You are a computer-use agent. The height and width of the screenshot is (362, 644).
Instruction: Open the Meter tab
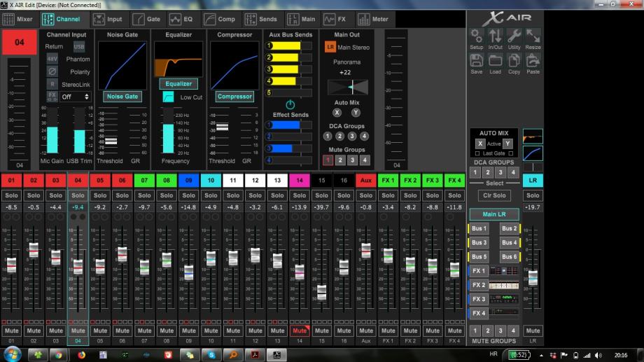(x=372, y=20)
